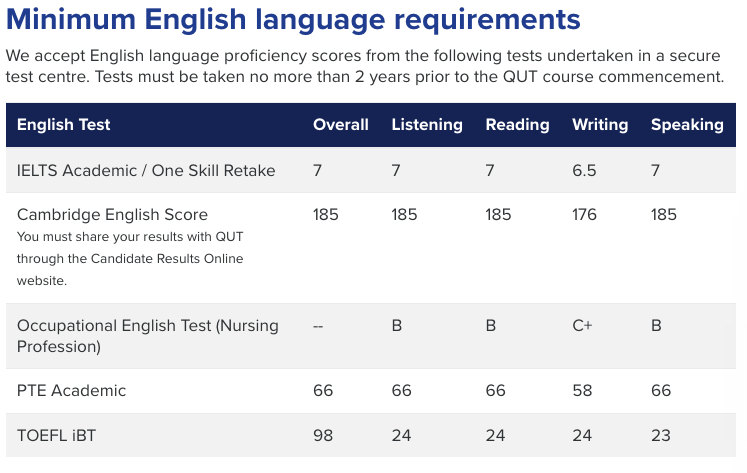Click the IELTS Writing score 6.5
747x473 pixels.
click(584, 170)
